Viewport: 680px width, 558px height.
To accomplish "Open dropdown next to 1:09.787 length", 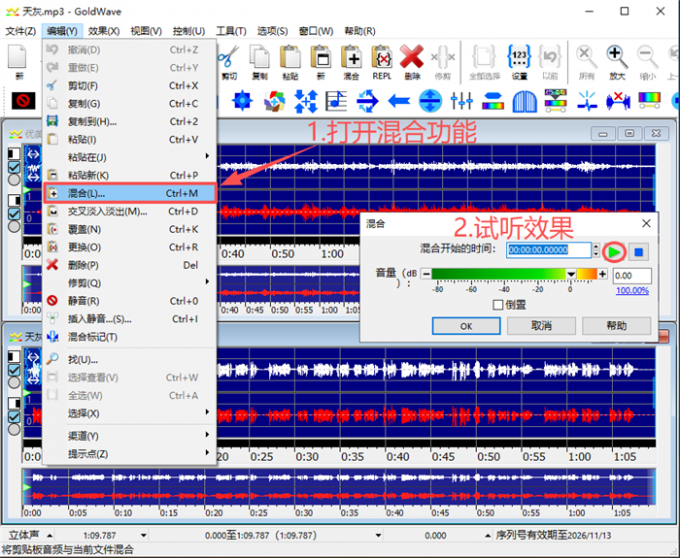I will 144,535.
